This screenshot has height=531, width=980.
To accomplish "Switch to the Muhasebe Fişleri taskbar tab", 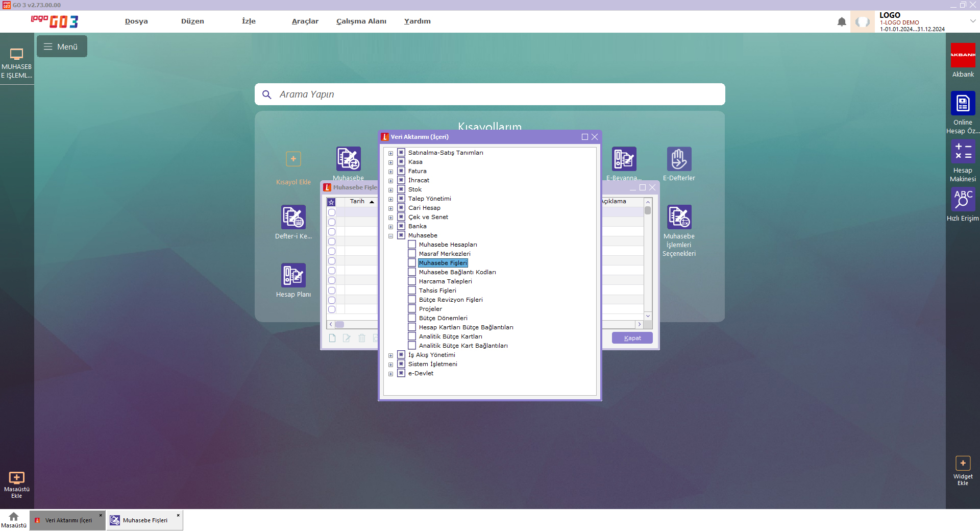I will tap(144, 520).
